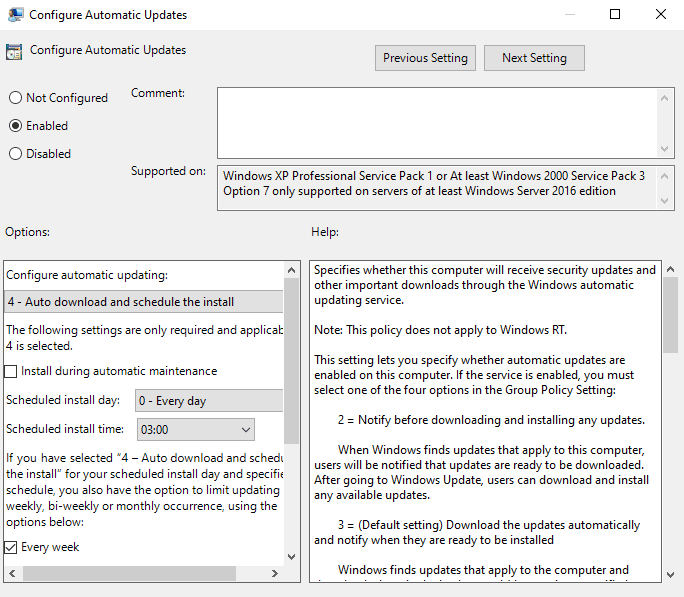Uncheck the Every week checkbox
The image size is (684, 597).
10,547
